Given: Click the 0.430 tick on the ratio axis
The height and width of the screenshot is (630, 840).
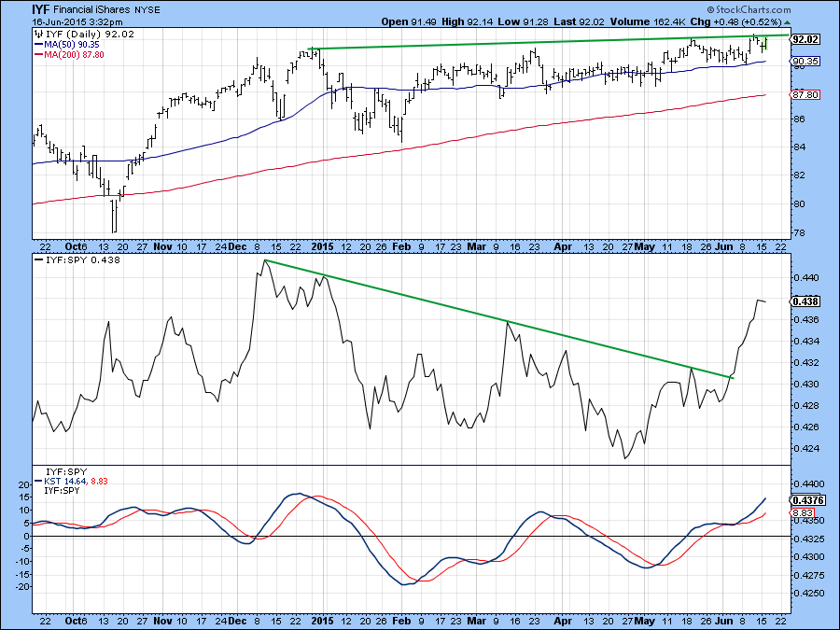Looking at the screenshot, I should click(805, 385).
